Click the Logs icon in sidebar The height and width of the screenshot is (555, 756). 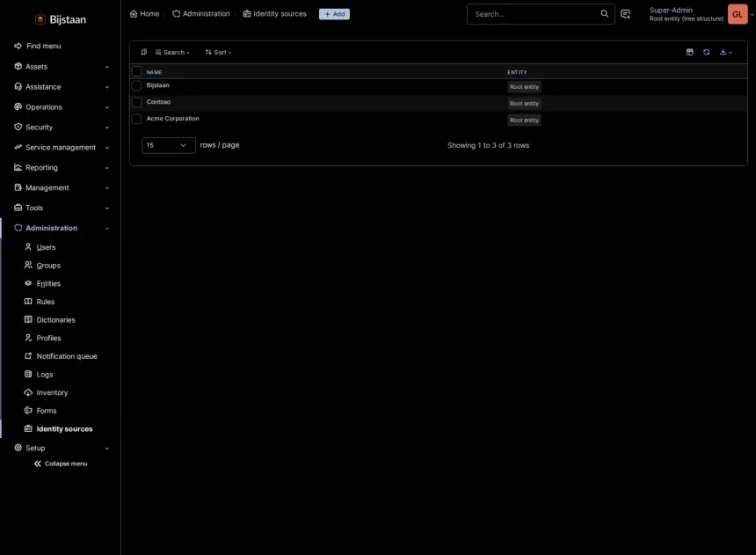(x=28, y=374)
